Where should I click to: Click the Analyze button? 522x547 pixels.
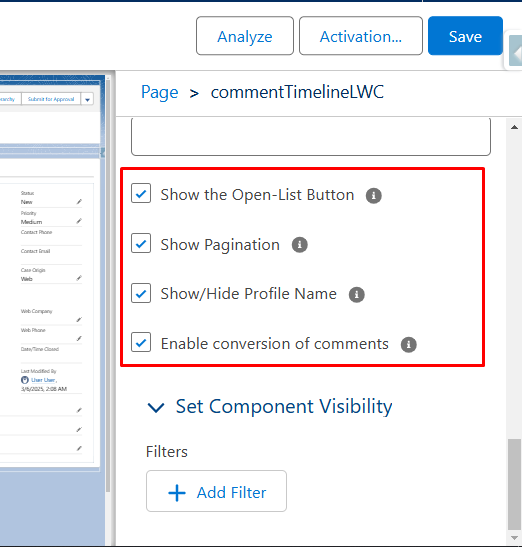[x=245, y=36]
